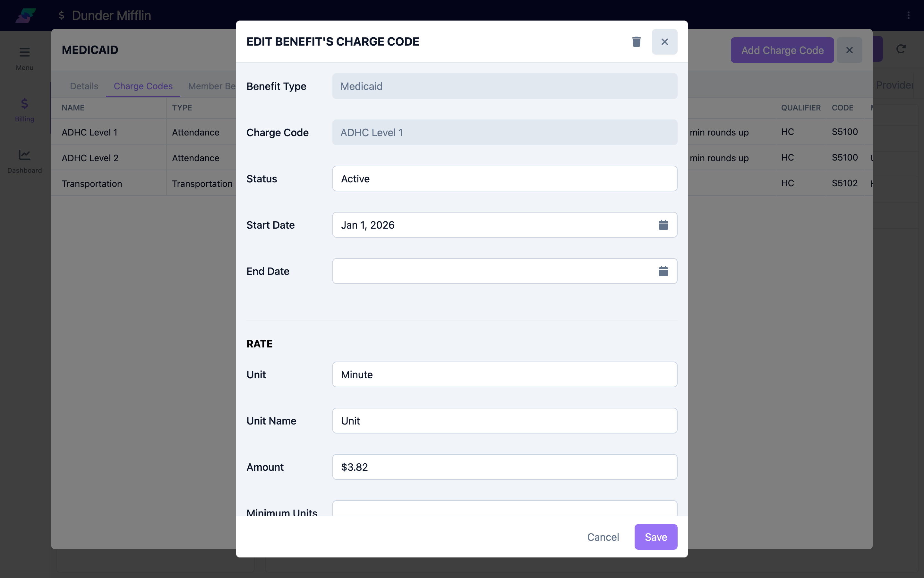Click the TYPE column header
This screenshot has height=578, width=924.
click(x=182, y=108)
